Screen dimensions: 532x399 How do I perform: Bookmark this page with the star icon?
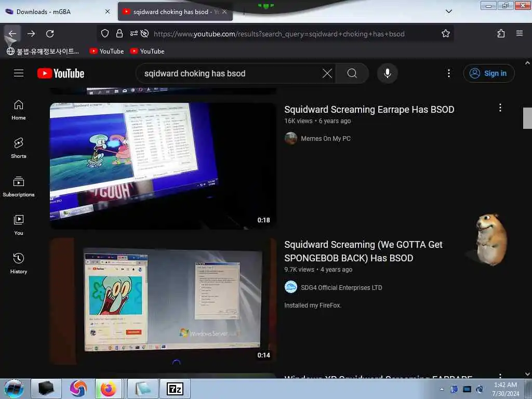point(445,33)
